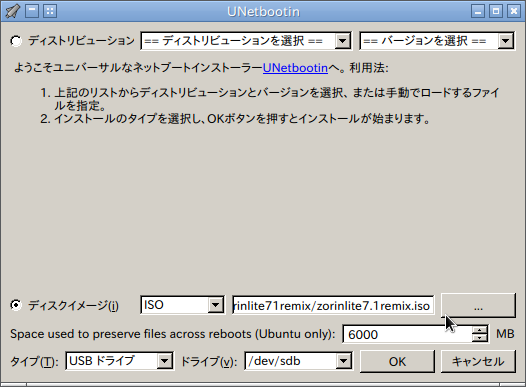
Task: Click the MB unit label
Action: coord(505,334)
